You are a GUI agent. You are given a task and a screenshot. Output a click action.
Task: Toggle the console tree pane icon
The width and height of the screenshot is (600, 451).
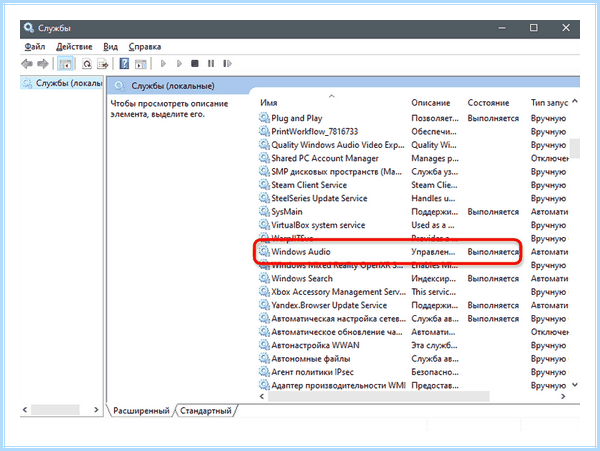(x=65, y=63)
